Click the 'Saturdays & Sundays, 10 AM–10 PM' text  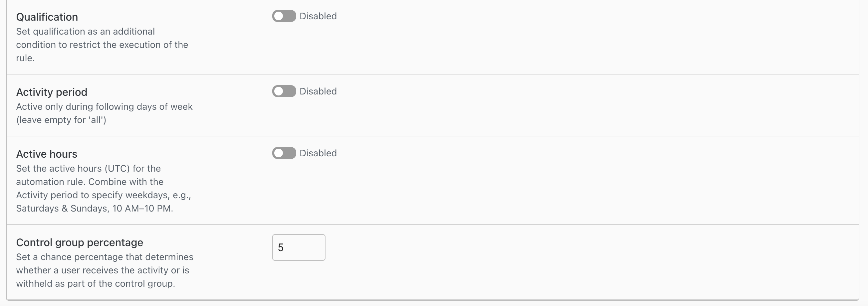94,208
